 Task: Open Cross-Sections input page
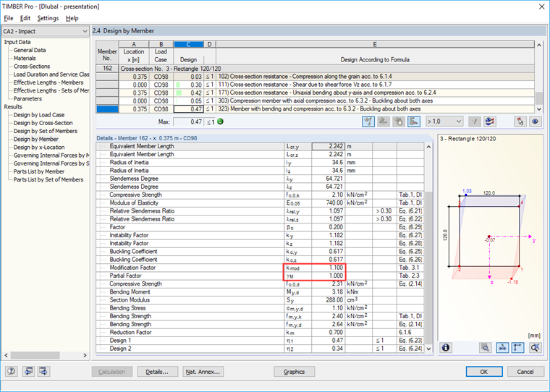tap(32, 67)
